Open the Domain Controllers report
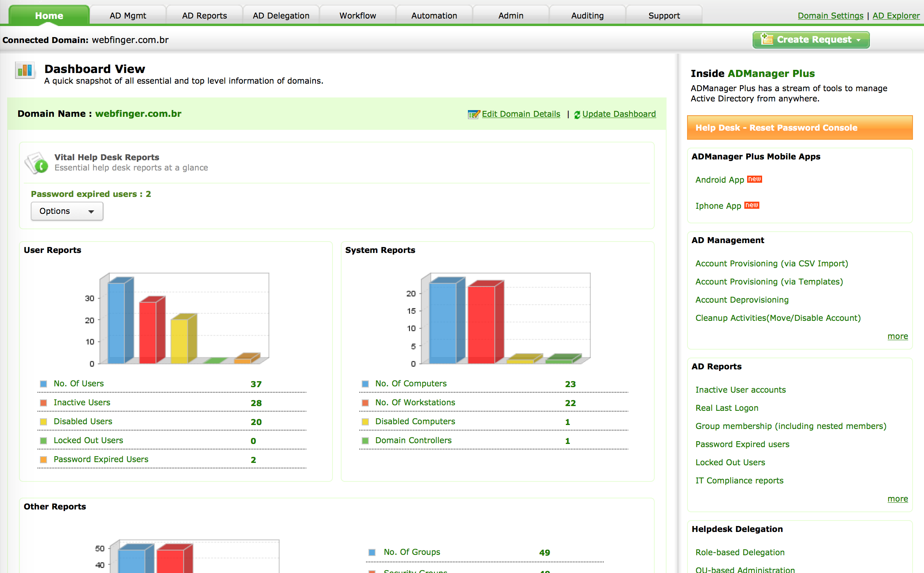This screenshot has height=573, width=924. tap(413, 440)
